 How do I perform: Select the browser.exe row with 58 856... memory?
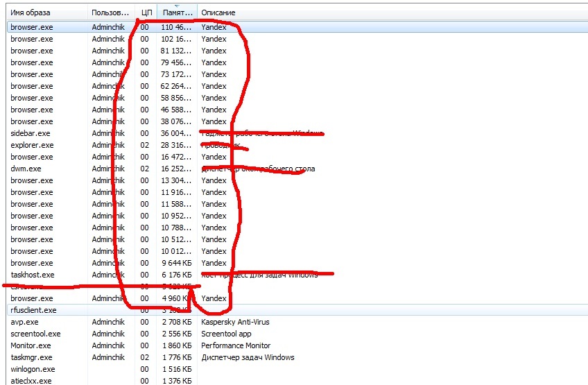click(297, 98)
